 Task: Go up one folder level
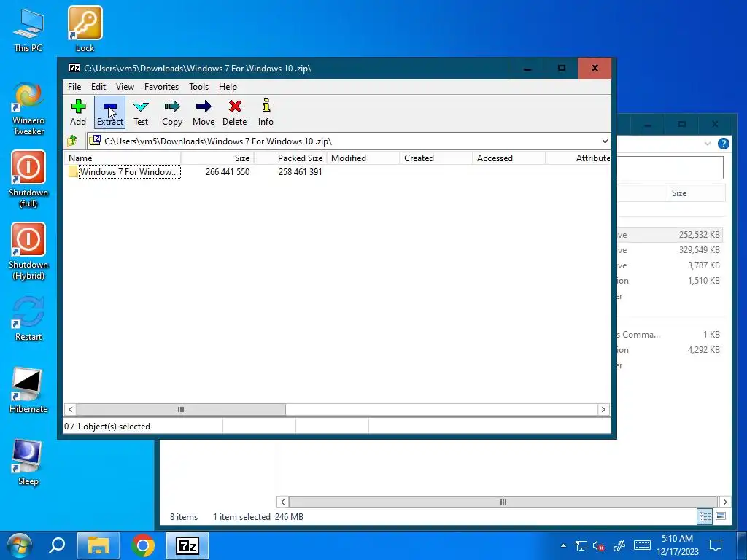[72, 141]
